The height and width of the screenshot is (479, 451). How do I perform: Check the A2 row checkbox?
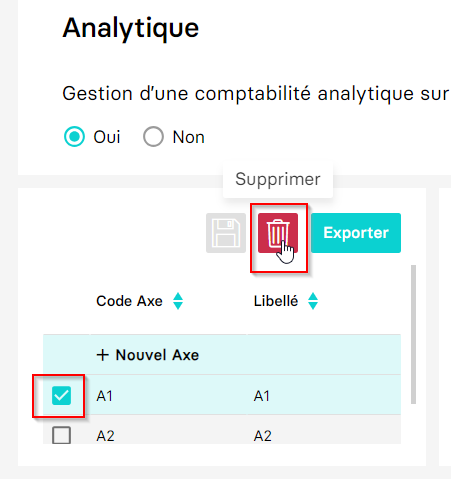pyautogui.click(x=62, y=435)
